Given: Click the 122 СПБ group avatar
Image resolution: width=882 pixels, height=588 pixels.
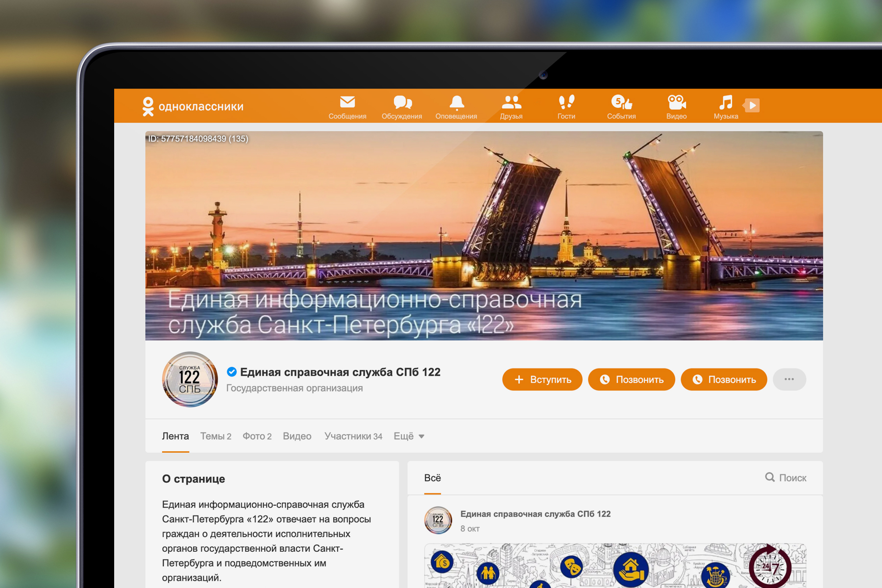Looking at the screenshot, I should pyautogui.click(x=190, y=380).
